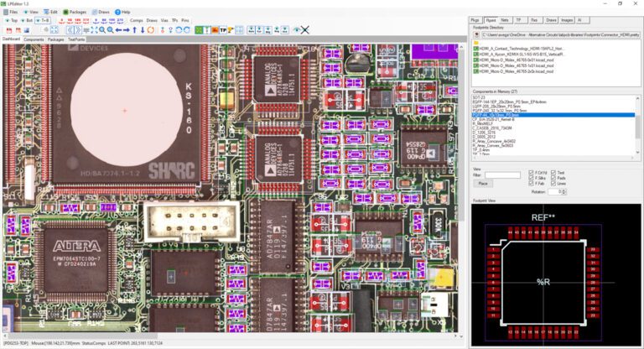
Task: Click the red 0 degree rotation icon
Action: point(62,20)
